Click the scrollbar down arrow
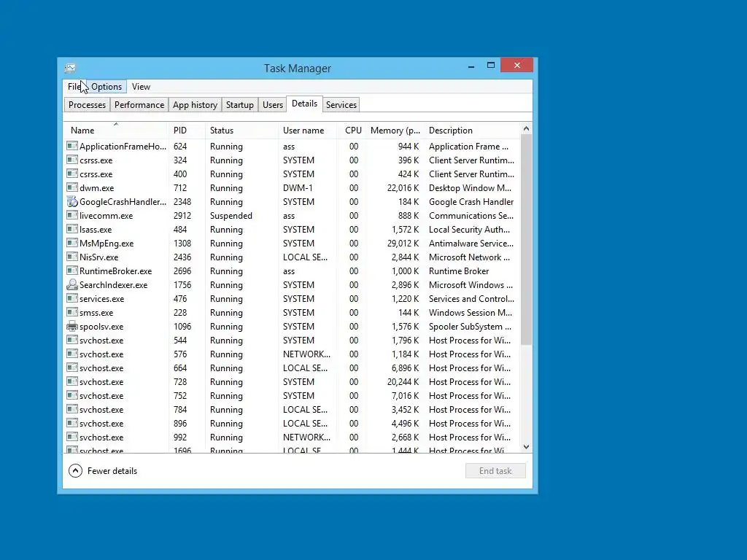This screenshot has width=747, height=560. [526, 447]
